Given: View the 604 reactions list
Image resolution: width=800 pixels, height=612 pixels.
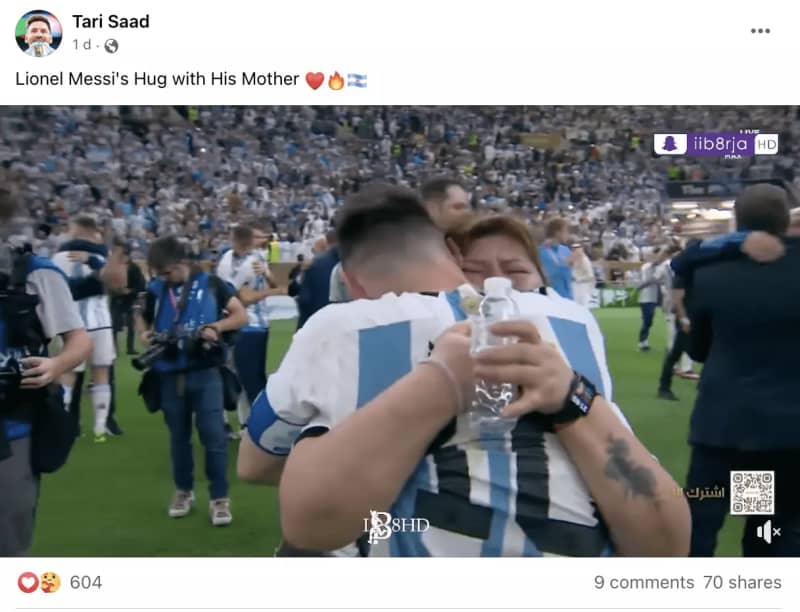Looking at the screenshot, I should [86, 582].
